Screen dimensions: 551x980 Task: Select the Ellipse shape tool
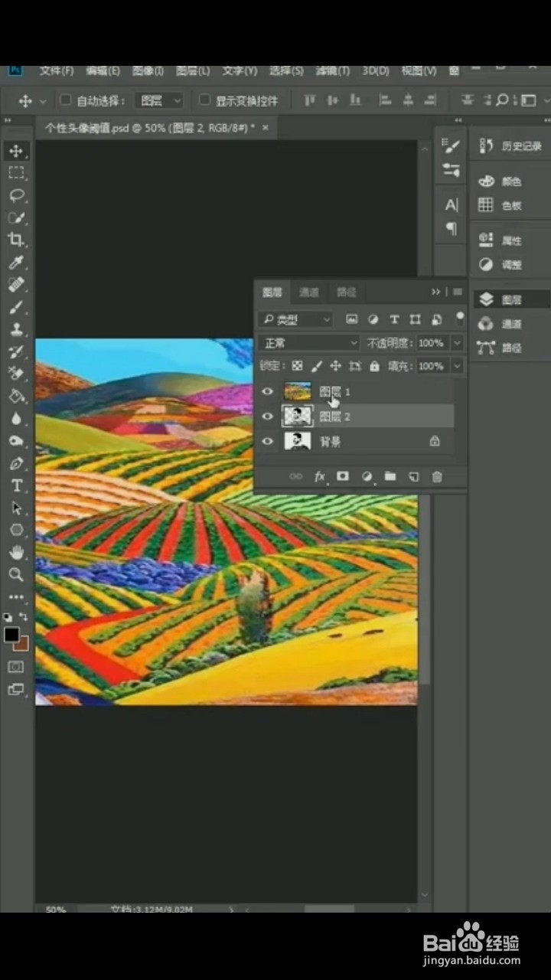pyautogui.click(x=16, y=530)
